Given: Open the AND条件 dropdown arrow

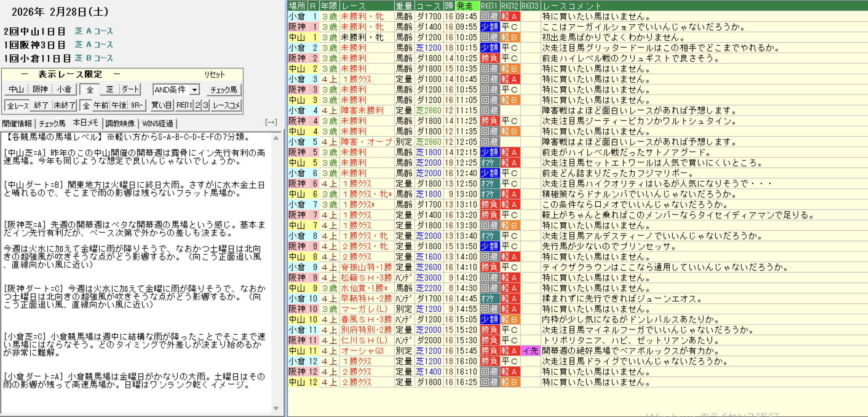Looking at the screenshot, I should point(195,90).
